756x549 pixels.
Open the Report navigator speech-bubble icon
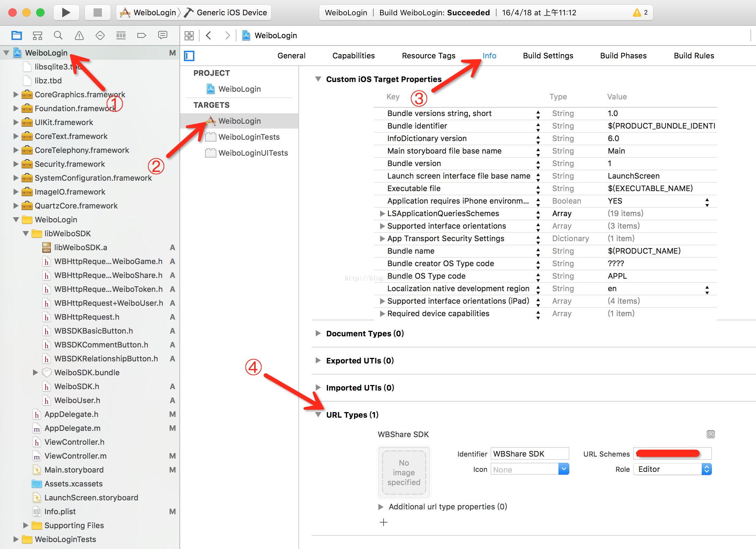(162, 35)
